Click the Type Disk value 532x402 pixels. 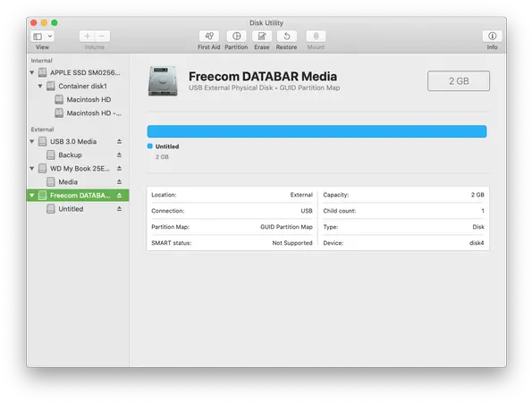coord(478,227)
